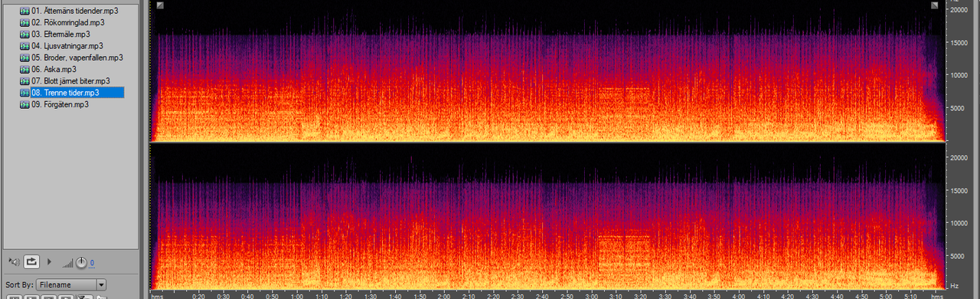Click the audio file icon beside 08. Trenne tider.mp3

coord(24,93)
